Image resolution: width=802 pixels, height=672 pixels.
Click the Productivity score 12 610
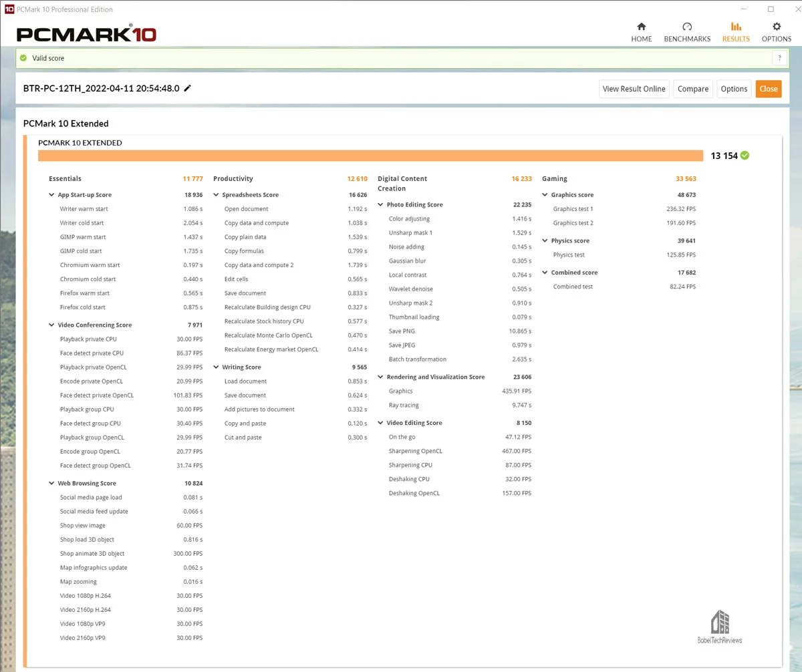357,179
